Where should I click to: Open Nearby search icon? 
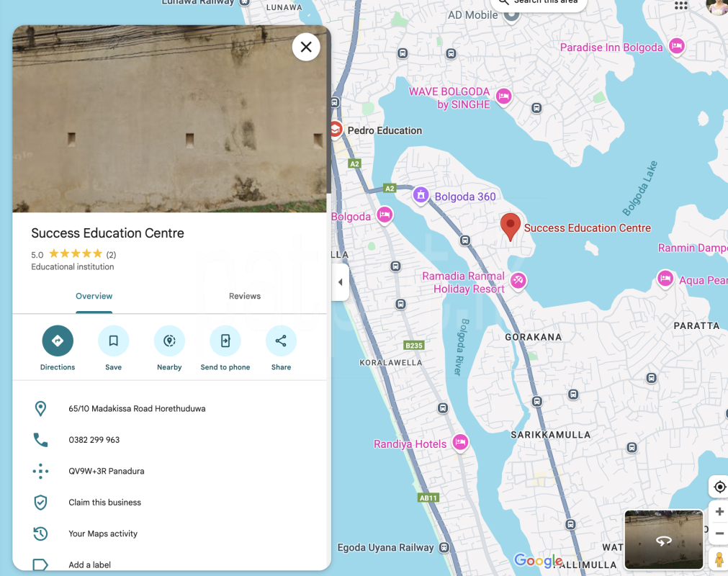pyautogui.click(x=169, y=341)
